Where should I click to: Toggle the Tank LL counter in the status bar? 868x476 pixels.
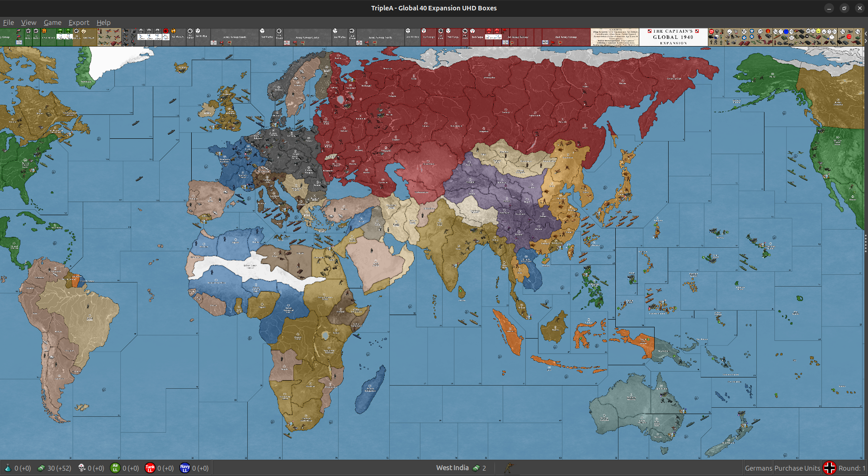pos(151,468)
